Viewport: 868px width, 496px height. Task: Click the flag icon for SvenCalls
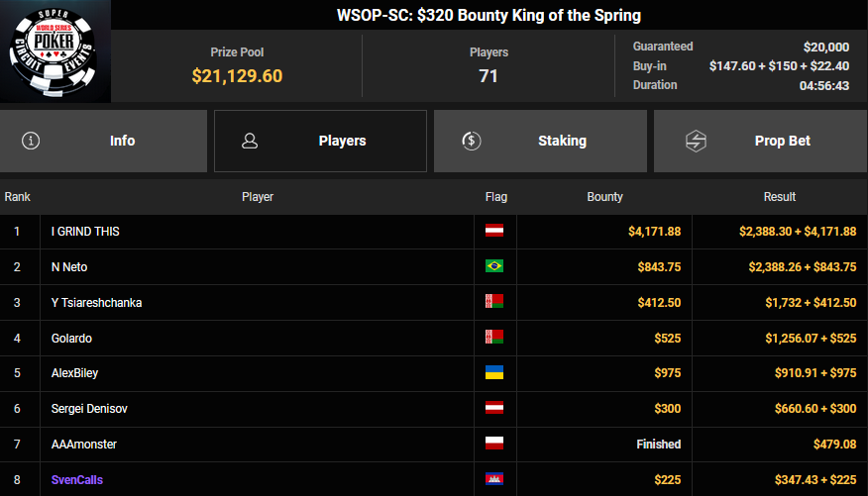click(493, 480)
